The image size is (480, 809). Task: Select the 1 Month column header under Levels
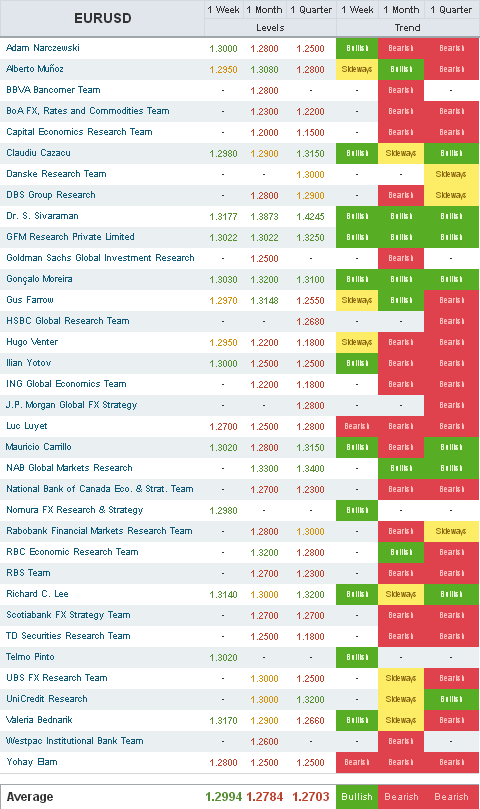[x=264, y=10]
